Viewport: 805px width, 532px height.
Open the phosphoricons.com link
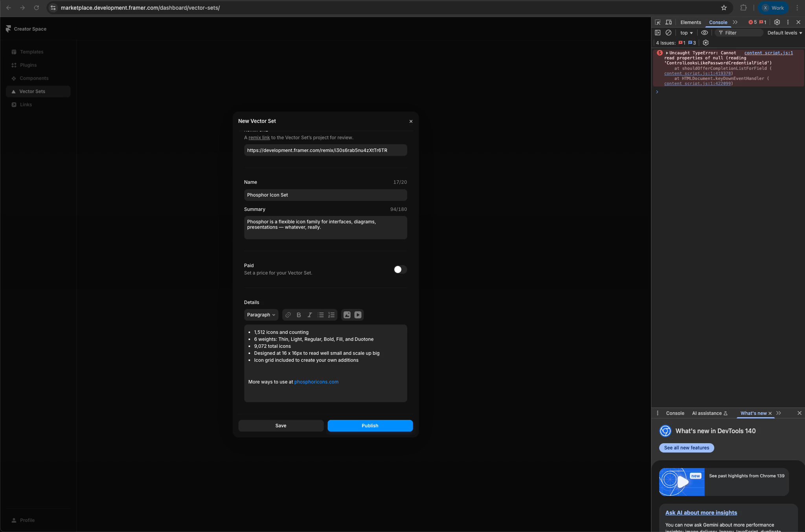click(x=316, y=382)
